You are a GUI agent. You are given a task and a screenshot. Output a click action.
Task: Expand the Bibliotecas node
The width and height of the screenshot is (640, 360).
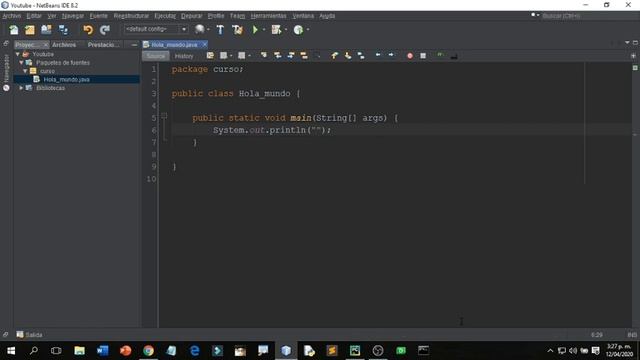(x=21, y=88)
